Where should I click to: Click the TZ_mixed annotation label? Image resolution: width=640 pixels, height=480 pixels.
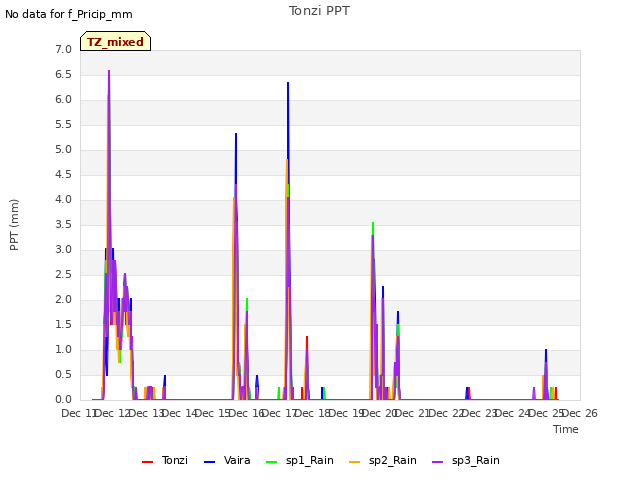(116, 41)
